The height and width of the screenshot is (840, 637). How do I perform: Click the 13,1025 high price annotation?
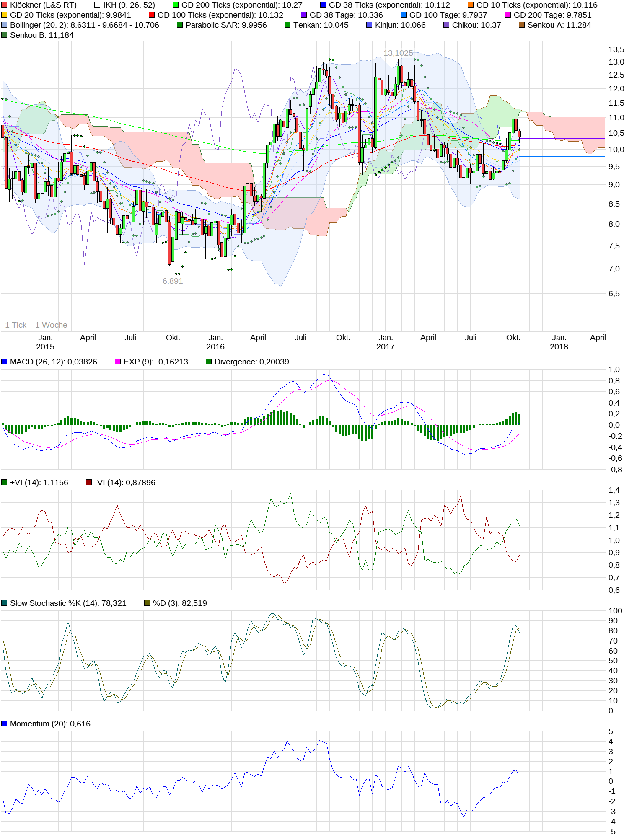coord(398,53)
